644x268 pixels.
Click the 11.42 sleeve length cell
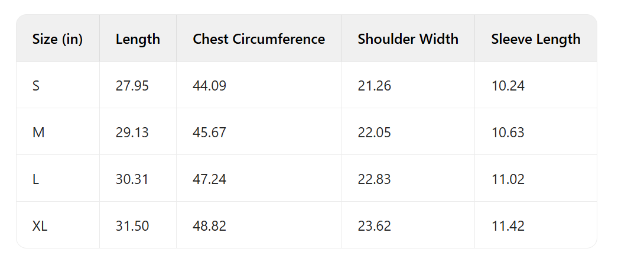click(508, 226)
